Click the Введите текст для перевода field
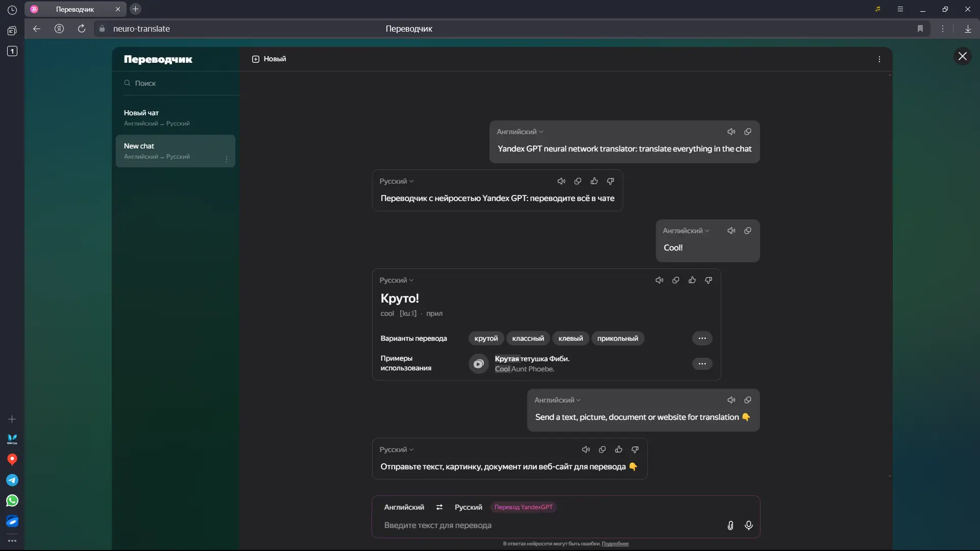This screenshot has height=551, width=980. (546, 525)
